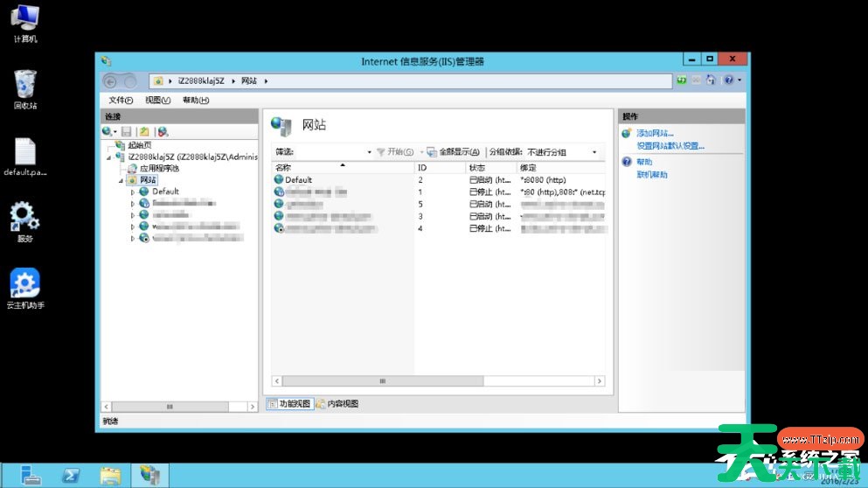Click the save connections disk icon
The height and width of the screenshot is (488, 868).
point(127,131)
